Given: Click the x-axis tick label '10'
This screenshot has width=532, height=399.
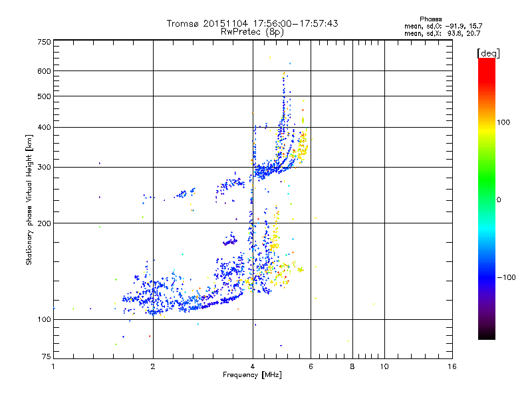Looking at the screenshot, I should click(384, 366).
